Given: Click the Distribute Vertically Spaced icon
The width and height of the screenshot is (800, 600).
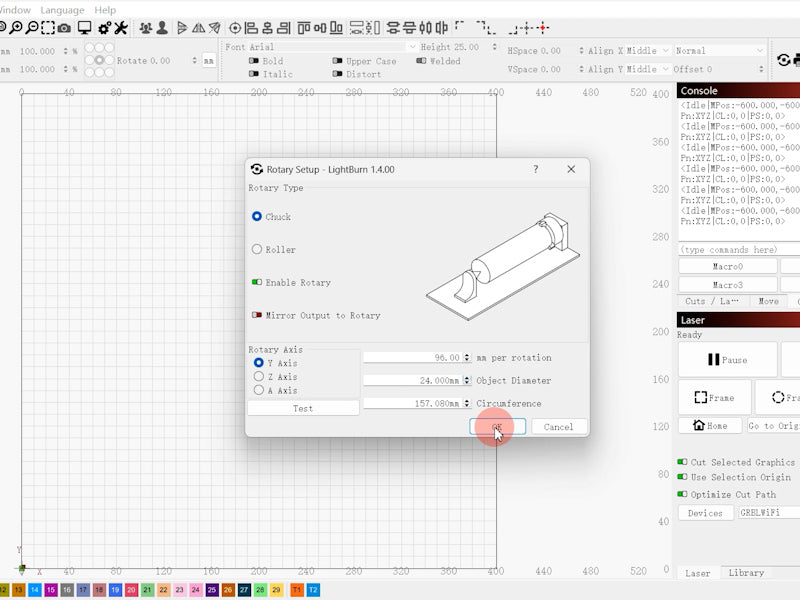Looking at the screenshot, I should point(393,28).
